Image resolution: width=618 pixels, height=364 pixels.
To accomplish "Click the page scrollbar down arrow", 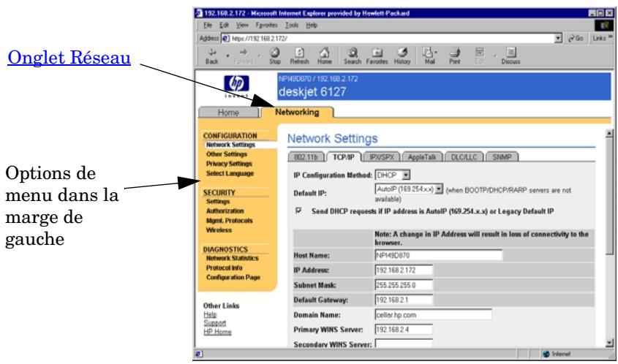I will point(609,343).
